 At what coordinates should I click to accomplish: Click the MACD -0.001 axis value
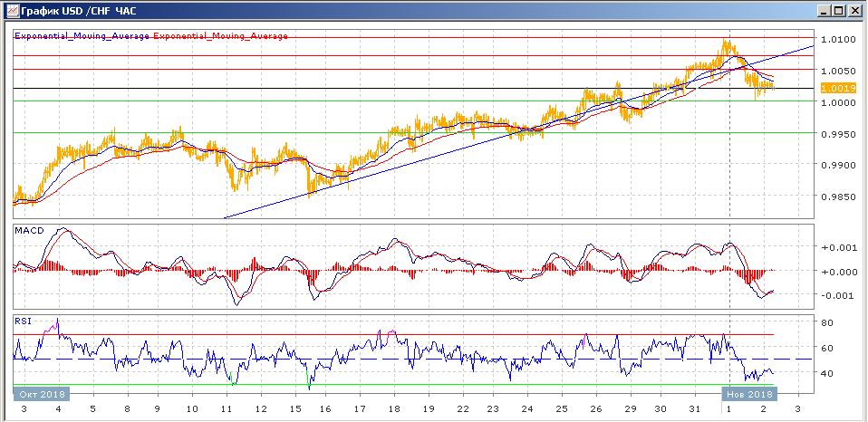(x=839, y=295)
